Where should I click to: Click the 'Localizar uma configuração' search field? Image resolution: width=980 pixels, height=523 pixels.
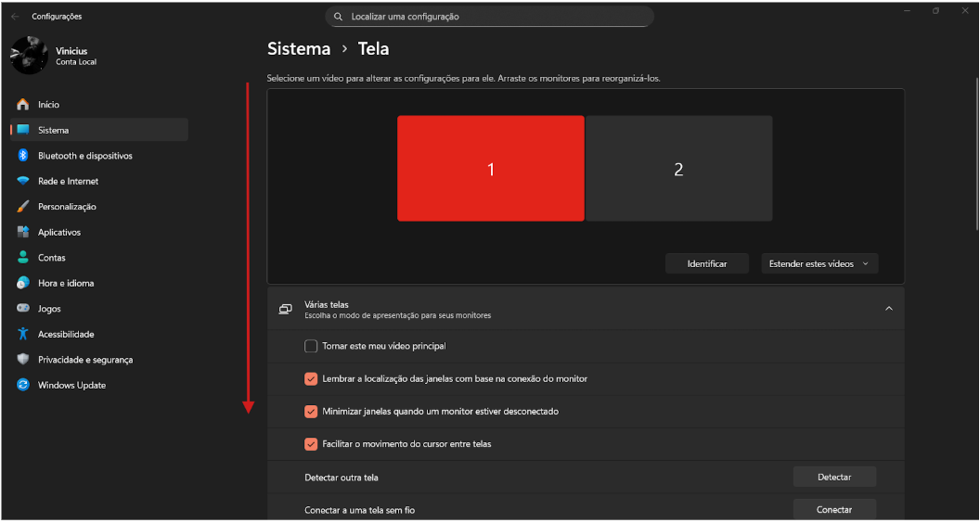(x=490, y=17)
